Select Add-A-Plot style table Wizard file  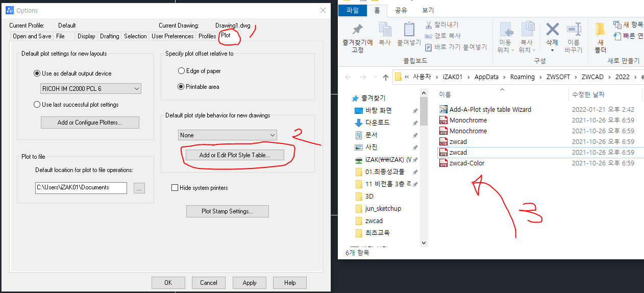(485, 109)
